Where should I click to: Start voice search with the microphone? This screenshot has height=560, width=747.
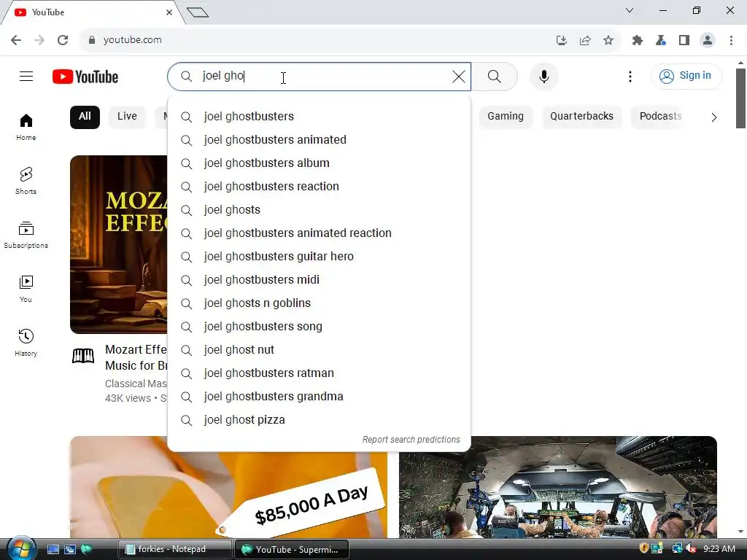click(543, 76)
